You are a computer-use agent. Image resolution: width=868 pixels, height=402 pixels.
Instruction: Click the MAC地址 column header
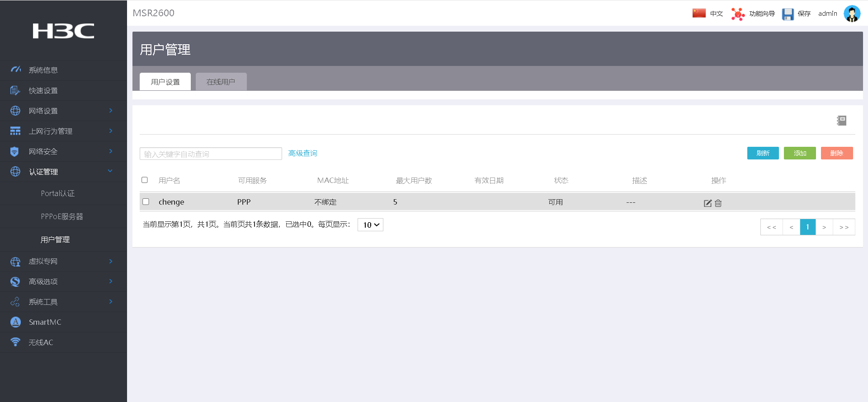pyautogui.click(x=333, y=180)
